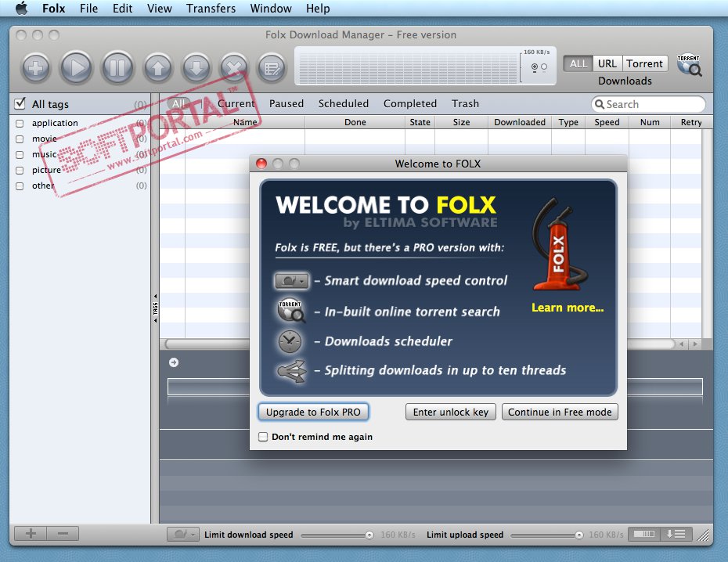This screenshot has height=562, width=728.
Task: Enable Don't remind me again checkbox
Action: pyautogui.click(x=263, y=437)
